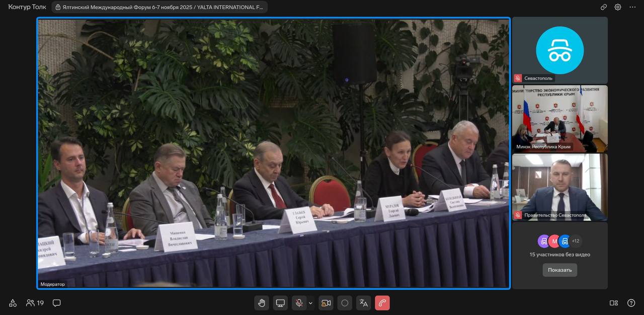Open the three-dot more options menu
This screenshot has width=644, height=315.
[632, 7]
